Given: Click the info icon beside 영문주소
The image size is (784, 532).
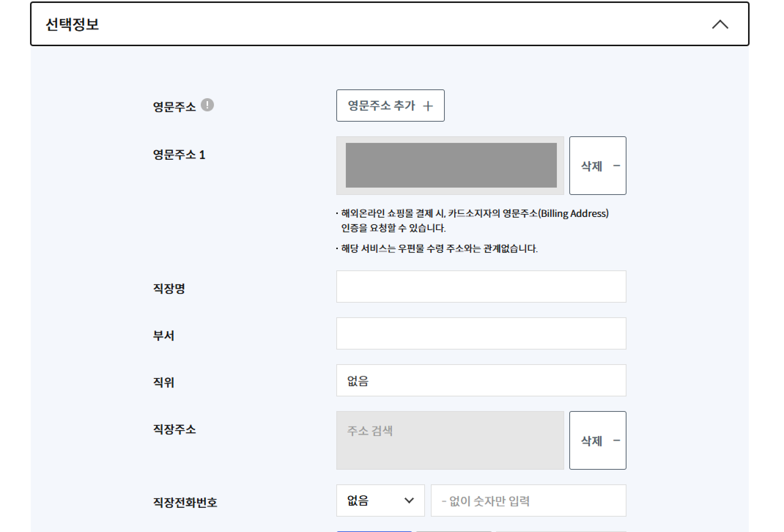Looking at the screenshot, I should click(x=207, y=105).
